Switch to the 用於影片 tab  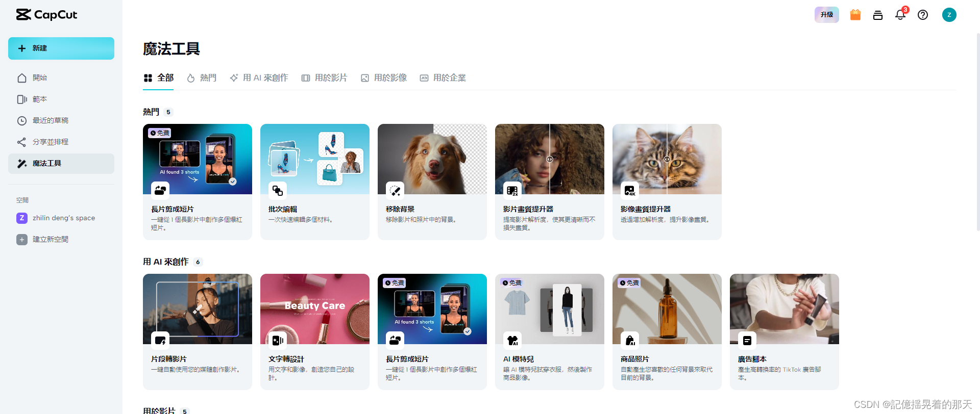[x=325, y=78]
